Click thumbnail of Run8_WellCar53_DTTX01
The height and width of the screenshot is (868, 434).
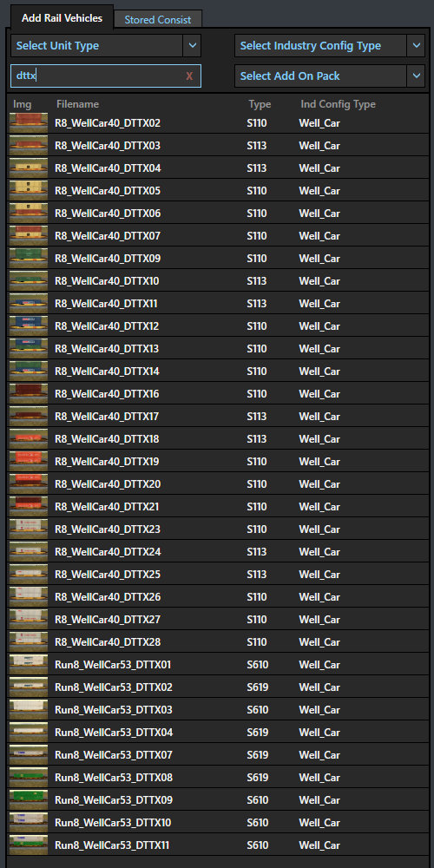point(29,665)
